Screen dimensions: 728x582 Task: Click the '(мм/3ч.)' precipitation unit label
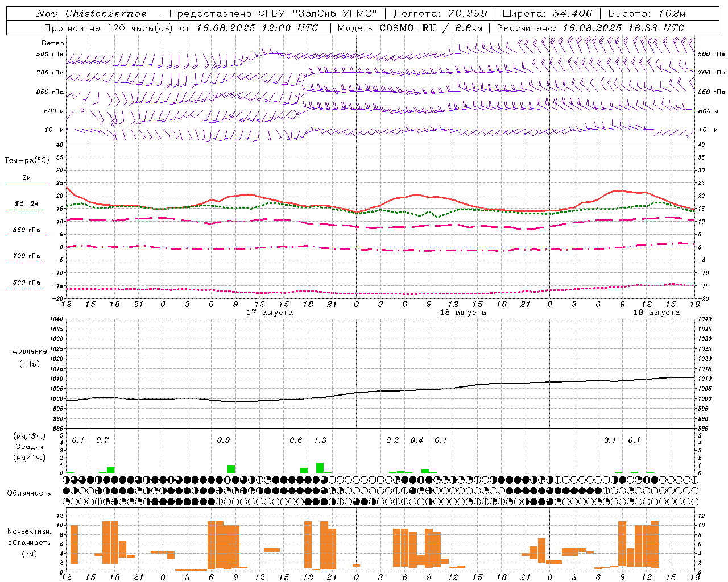coord(30,436)
